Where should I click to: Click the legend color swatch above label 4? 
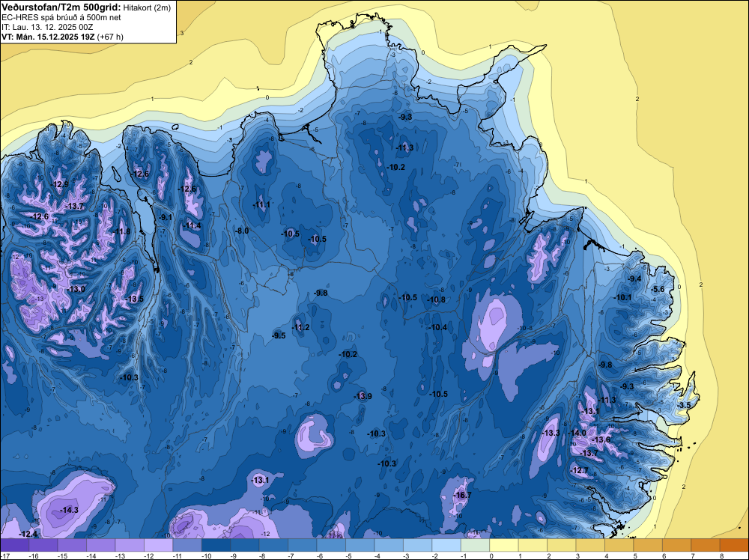[619, 545]
